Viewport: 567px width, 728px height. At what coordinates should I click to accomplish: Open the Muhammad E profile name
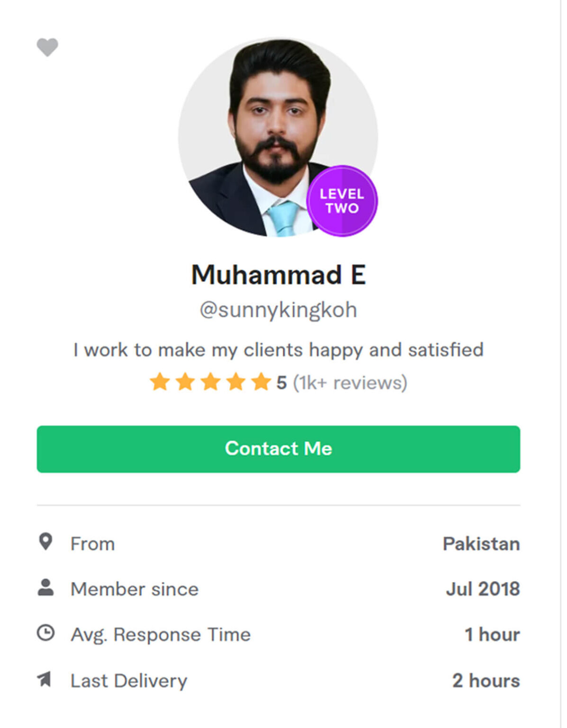click(278, 275)
